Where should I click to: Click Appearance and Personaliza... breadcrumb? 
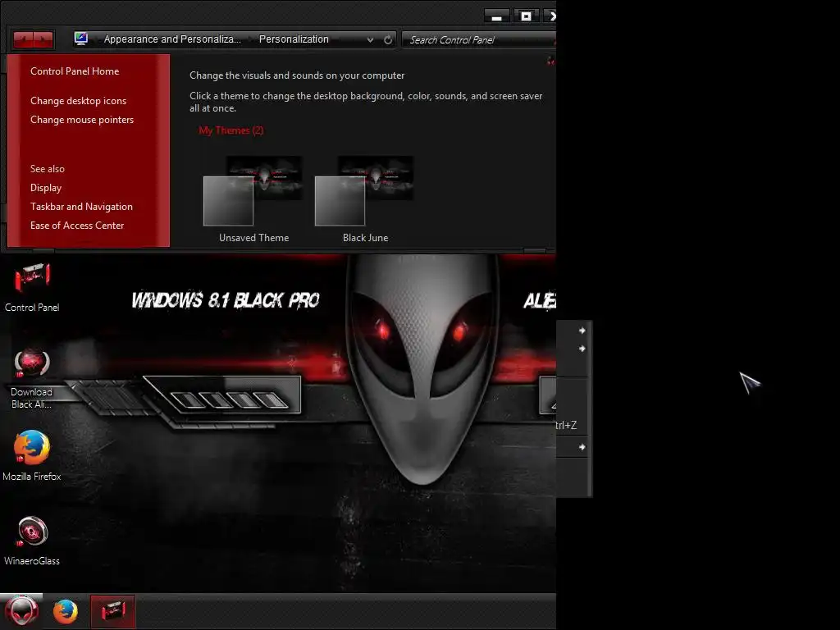(172, 39)
